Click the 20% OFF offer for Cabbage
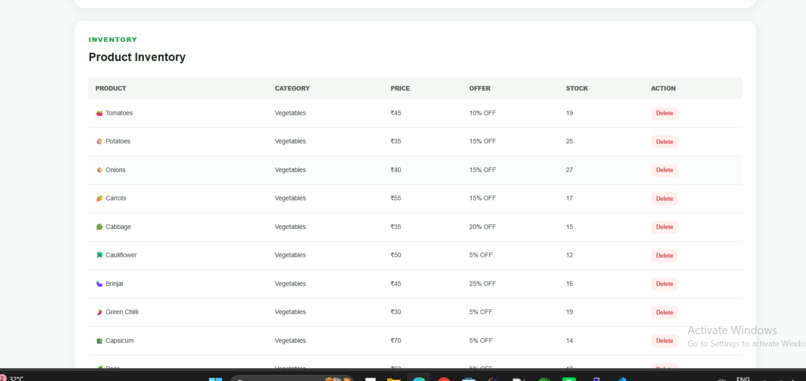The width and height of the screenshot is (806, 381). (x=482, y=227)
